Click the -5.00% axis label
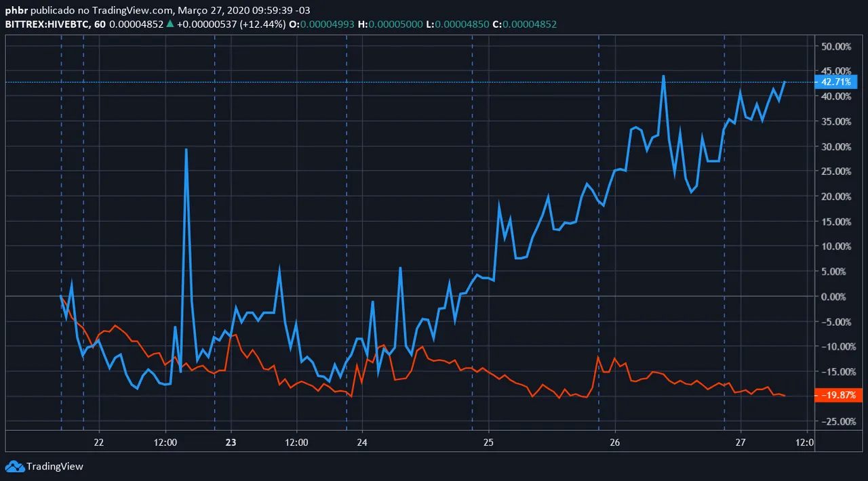The image size is (868, 481). [x=837, y=322]
